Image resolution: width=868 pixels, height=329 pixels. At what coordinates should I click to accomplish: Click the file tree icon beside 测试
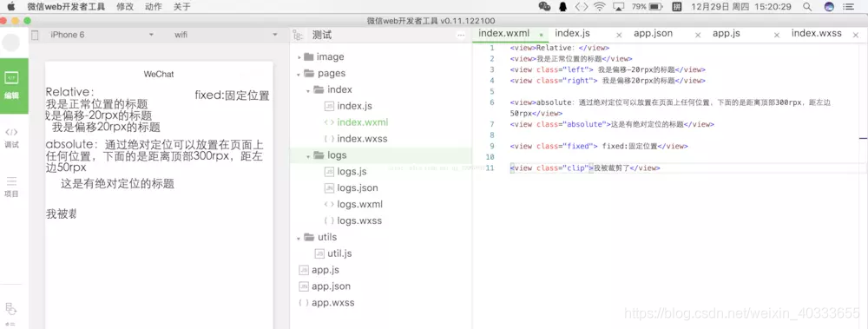pos(298,35)
